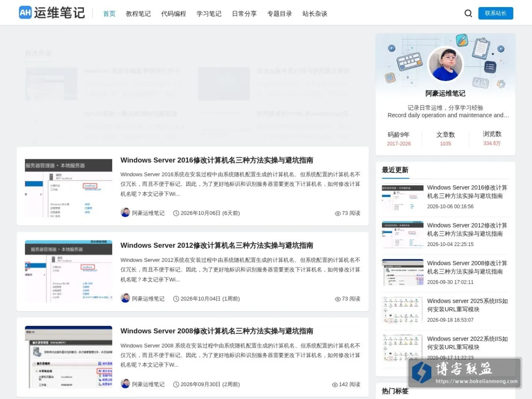The image size is (532, 399).
Task: Open the 学习笔记 menu
Action: (x=209, y=14)
